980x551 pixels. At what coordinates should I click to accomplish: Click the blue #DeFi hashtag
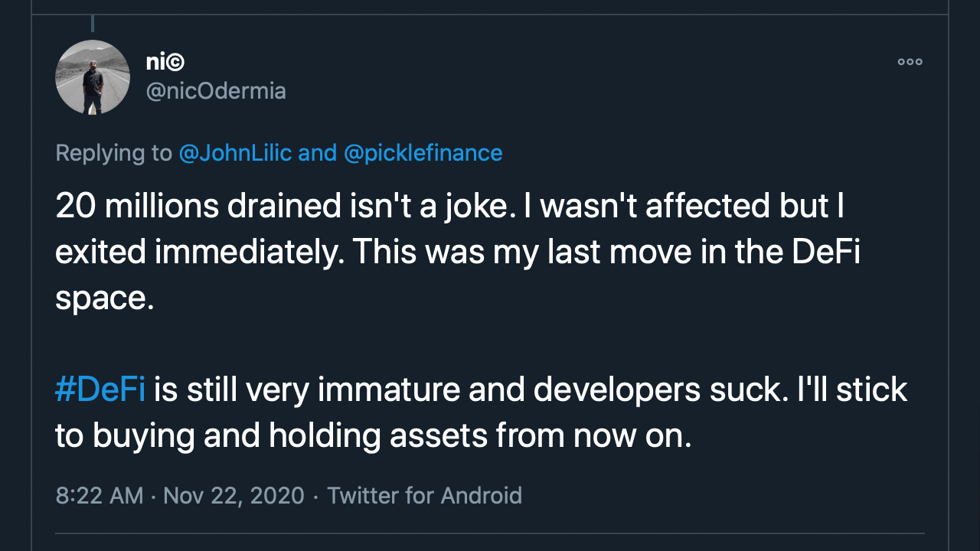[x=100, y=390]
